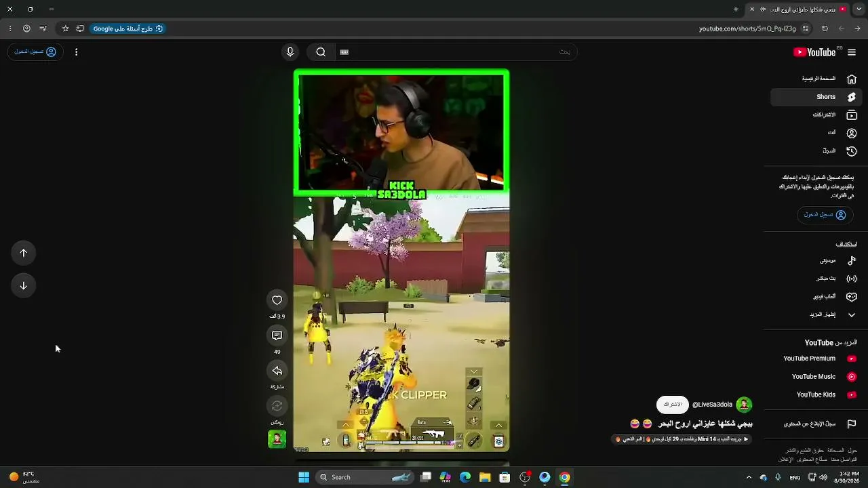Click the browser address bar URL

747,28
